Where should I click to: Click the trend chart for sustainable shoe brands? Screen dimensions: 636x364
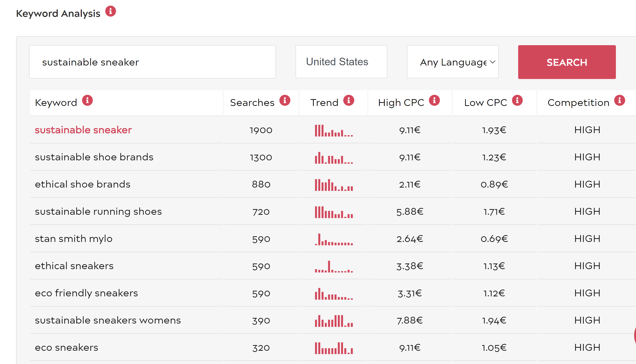[334, 158]
